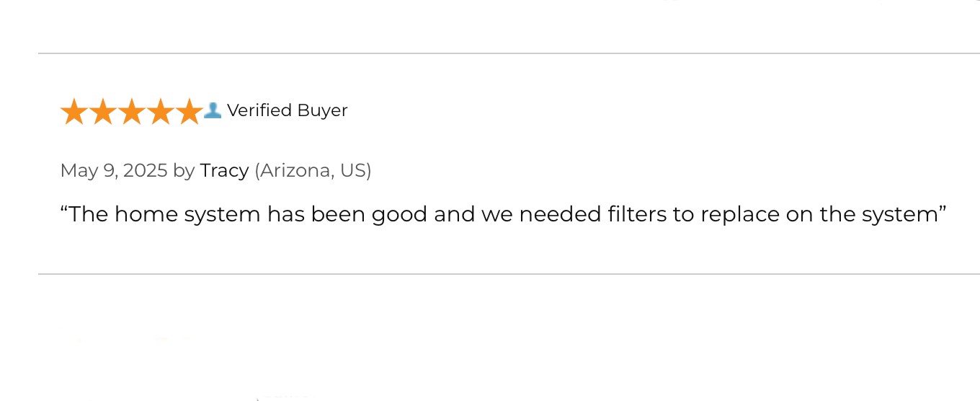
Task: Click the blue verified buyer person icon
Action: 213,110
